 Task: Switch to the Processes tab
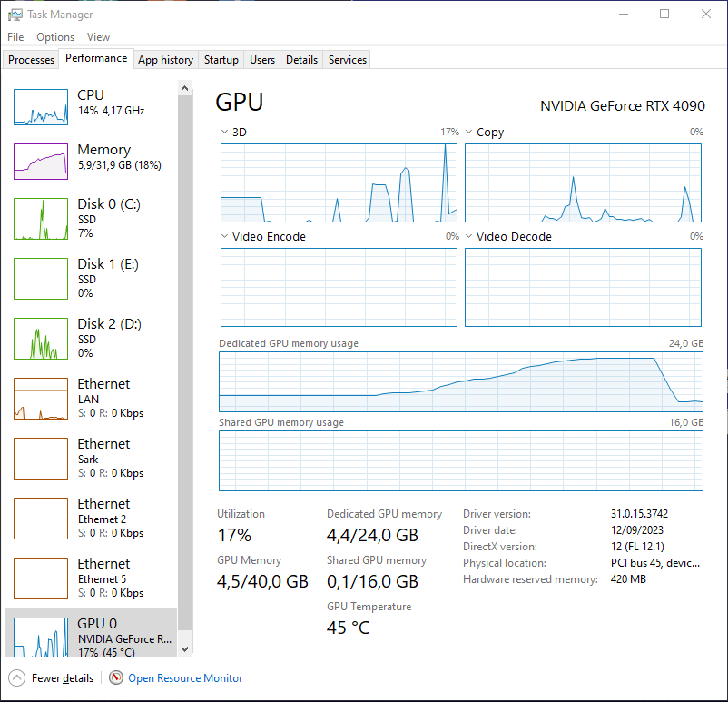(31, 60)
